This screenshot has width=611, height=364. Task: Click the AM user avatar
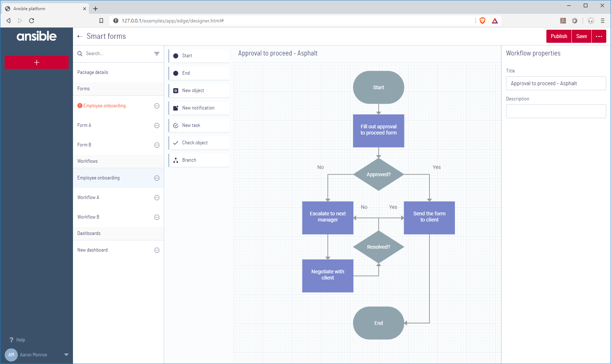(x=11, y=355)
